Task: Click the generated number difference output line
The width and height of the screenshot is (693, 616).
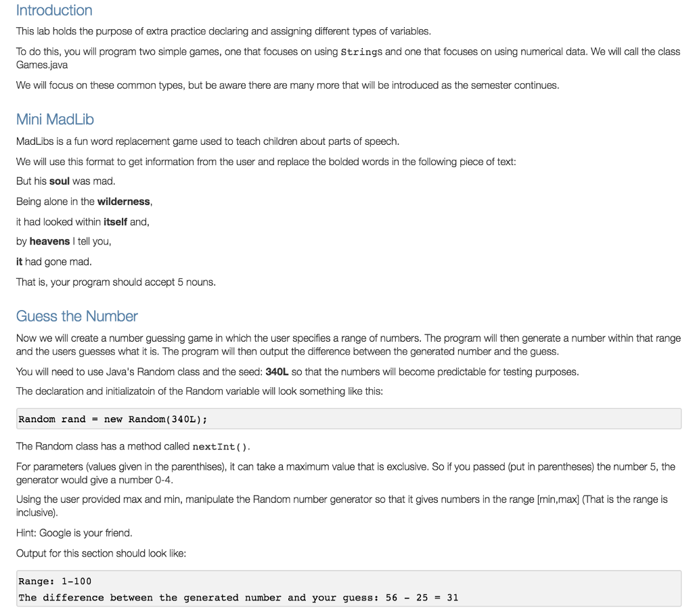Action: click(238, 598)
